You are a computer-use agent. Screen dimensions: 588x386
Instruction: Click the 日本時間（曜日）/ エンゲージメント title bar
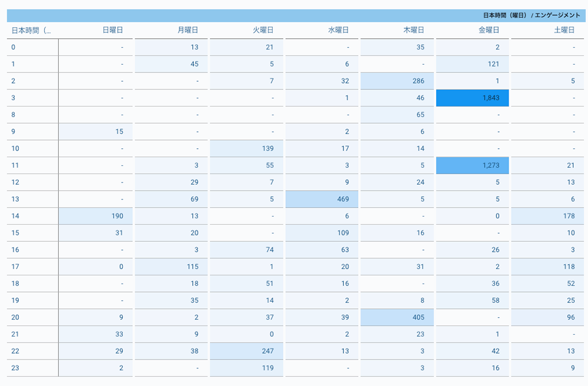tap(296, 15)
